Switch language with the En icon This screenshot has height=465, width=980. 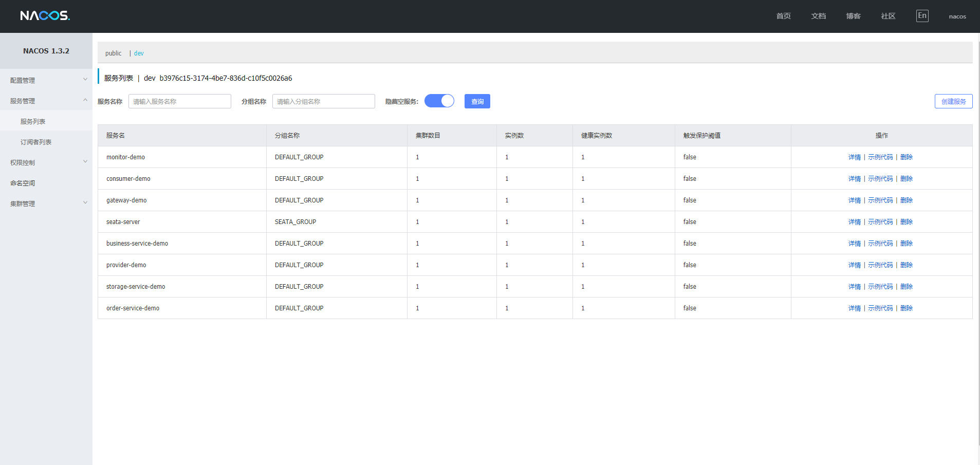pos(922,16)
